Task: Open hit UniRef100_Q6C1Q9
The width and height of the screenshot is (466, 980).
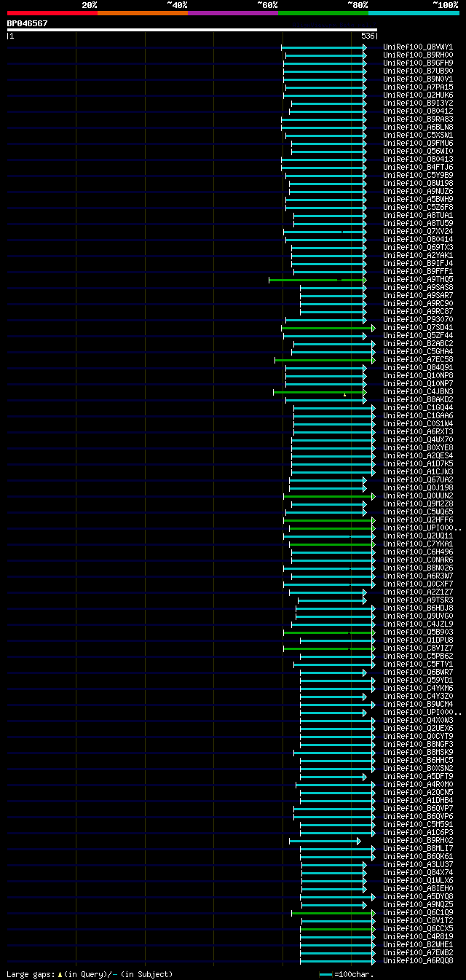Action: [x=418, y=912]
